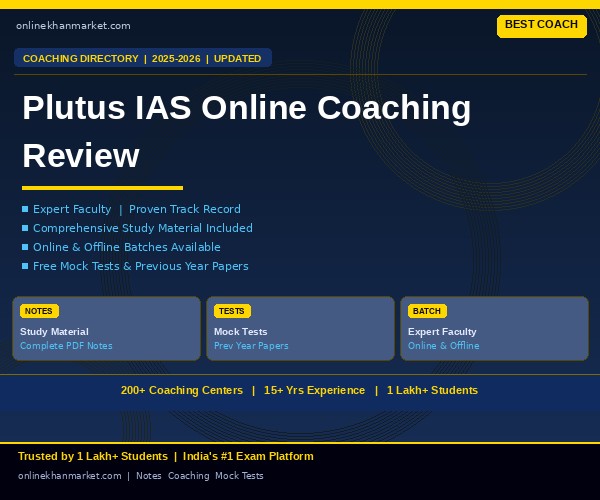Open the footer onlinekhanmarket.com link
The image size is (600, 500).
(x=70, y=476)
